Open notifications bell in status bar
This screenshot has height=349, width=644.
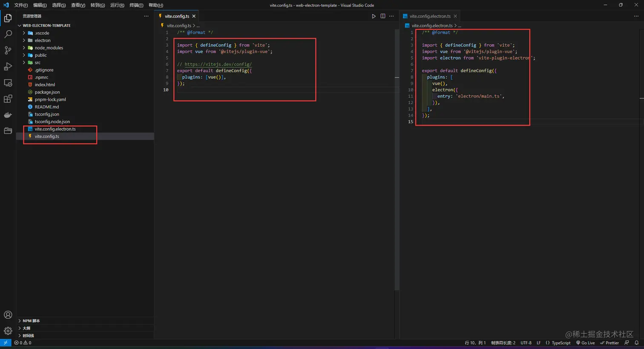[x=636, y=343]
